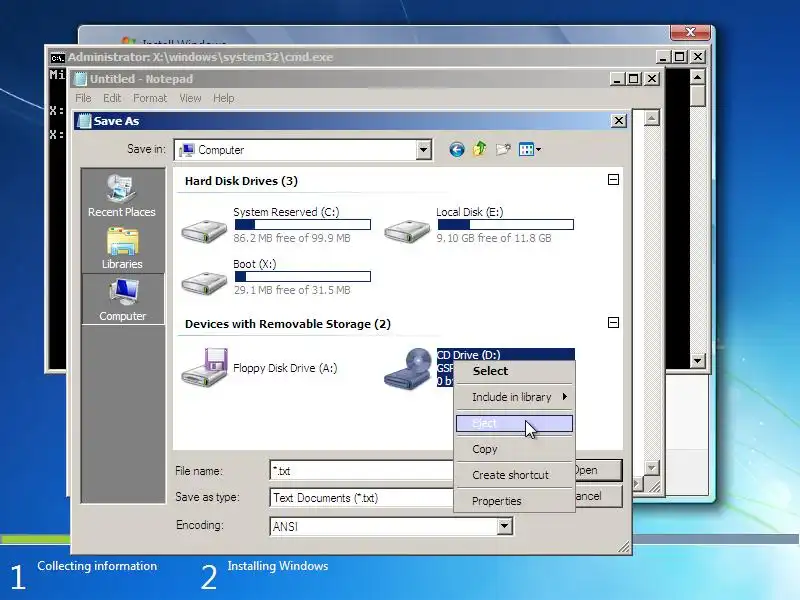The image size is (800, 600).
Task: Click the Local Disk (E:) label
Action: click(x=470, y=212)
